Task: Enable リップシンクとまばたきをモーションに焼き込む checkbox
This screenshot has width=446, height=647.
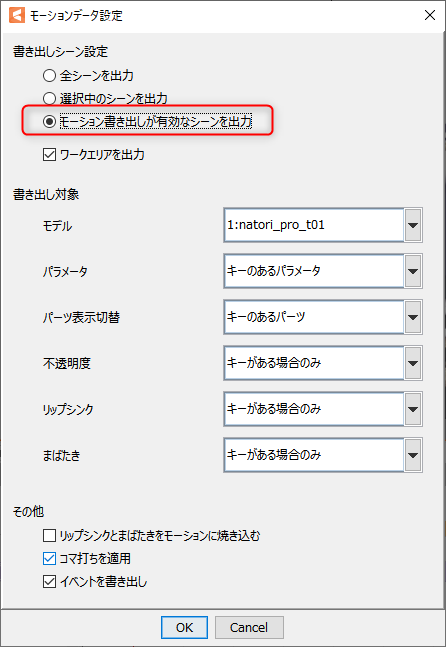Action: (50, 536)
